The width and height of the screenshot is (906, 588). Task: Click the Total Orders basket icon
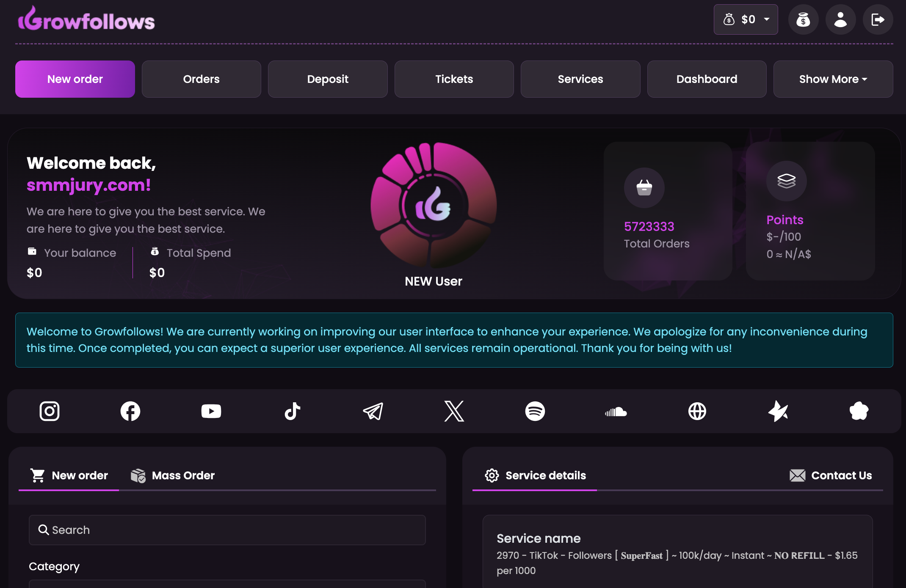point(644,188)
